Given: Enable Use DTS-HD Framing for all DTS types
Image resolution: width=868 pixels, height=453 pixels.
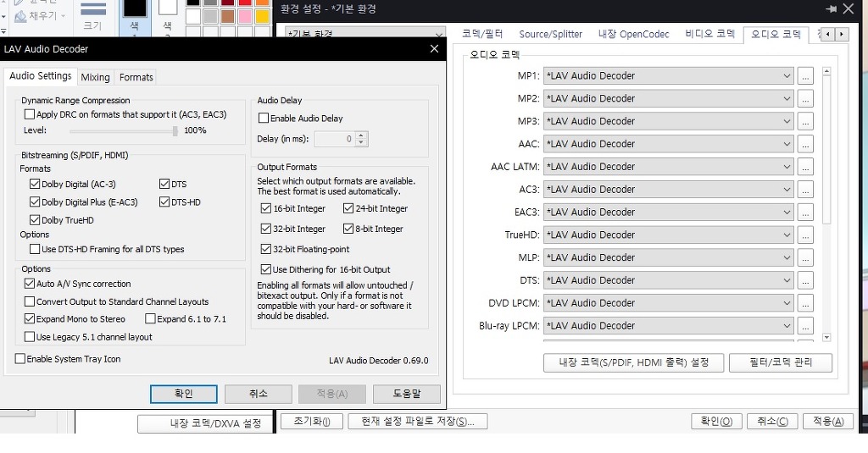Looking at the screenshot, I should (35, 249).
